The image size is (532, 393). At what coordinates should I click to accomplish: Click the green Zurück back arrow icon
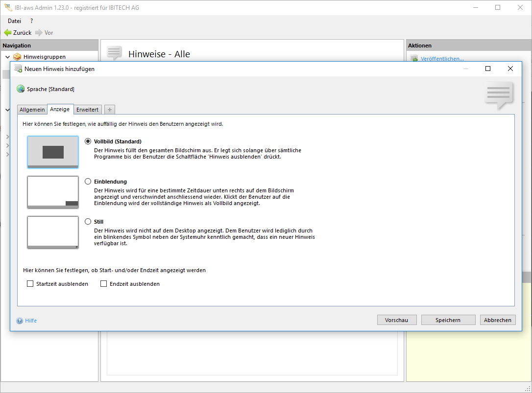pos(7,33)
